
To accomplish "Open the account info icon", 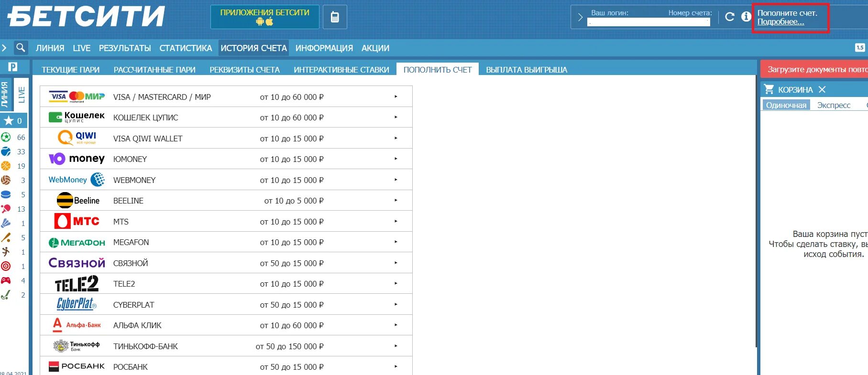I will [746, 17].
